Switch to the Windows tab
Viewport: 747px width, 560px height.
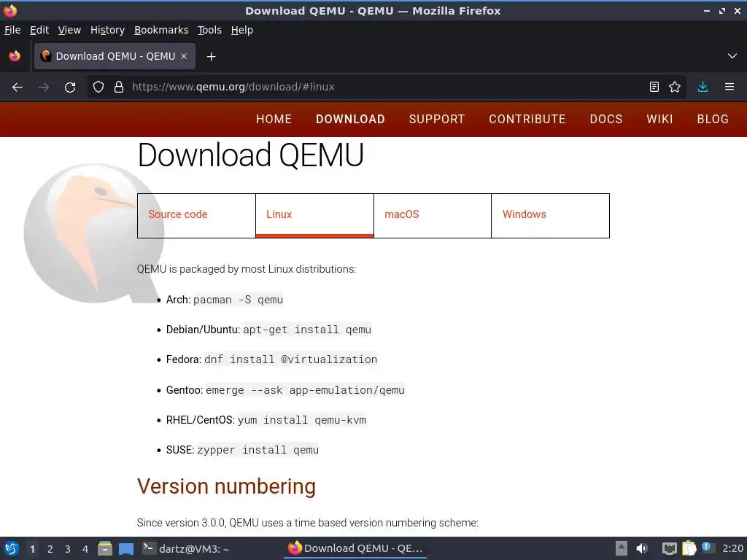pos(550,215)
